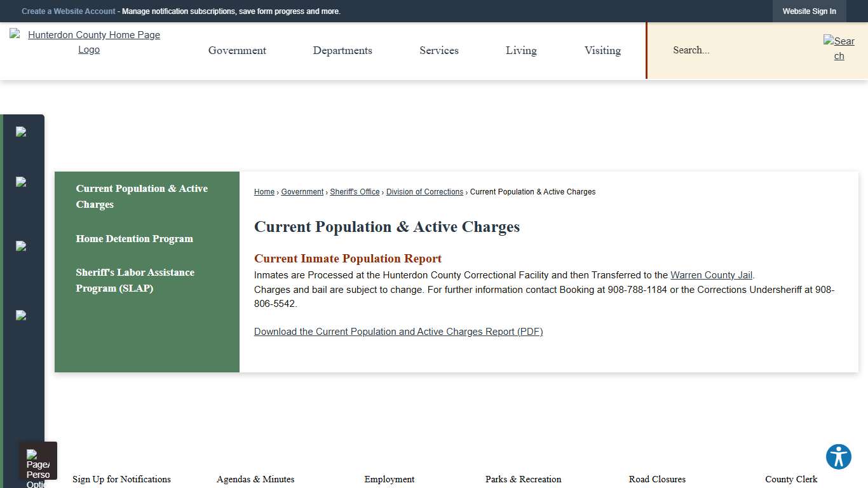Go to Sheriff's Office via breadcrumb
The image size is (868, 488).
(355, 191)
